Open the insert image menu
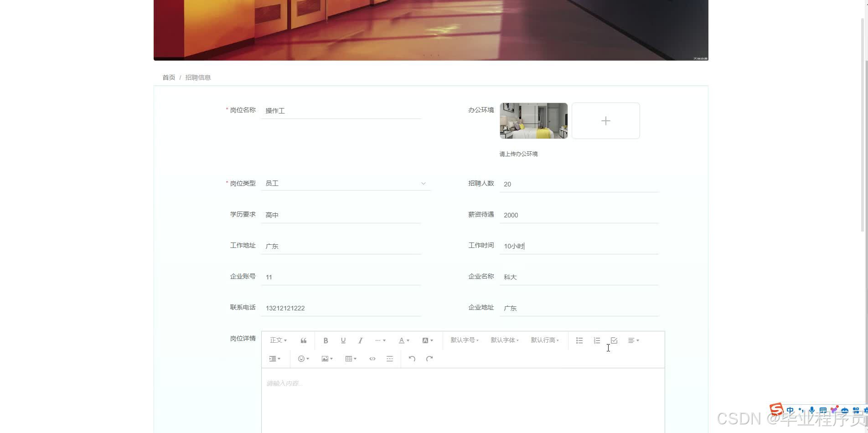868x433 pixels. click(x=327, y=359)
